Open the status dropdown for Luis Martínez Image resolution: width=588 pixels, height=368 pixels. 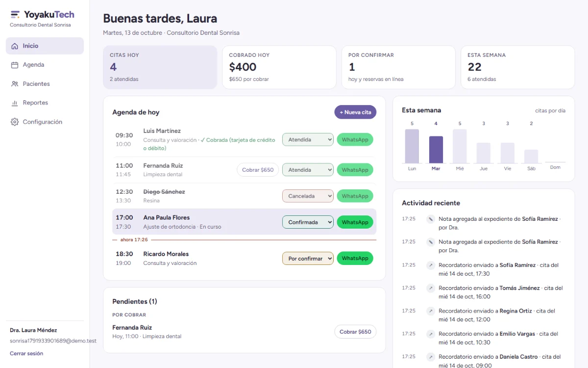click(308, 140)
